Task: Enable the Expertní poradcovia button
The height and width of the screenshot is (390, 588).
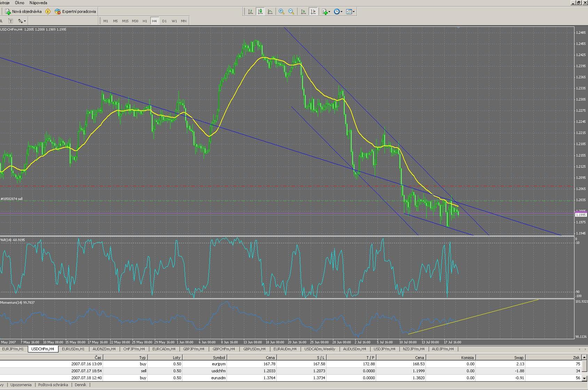Action: pos(75,11)
